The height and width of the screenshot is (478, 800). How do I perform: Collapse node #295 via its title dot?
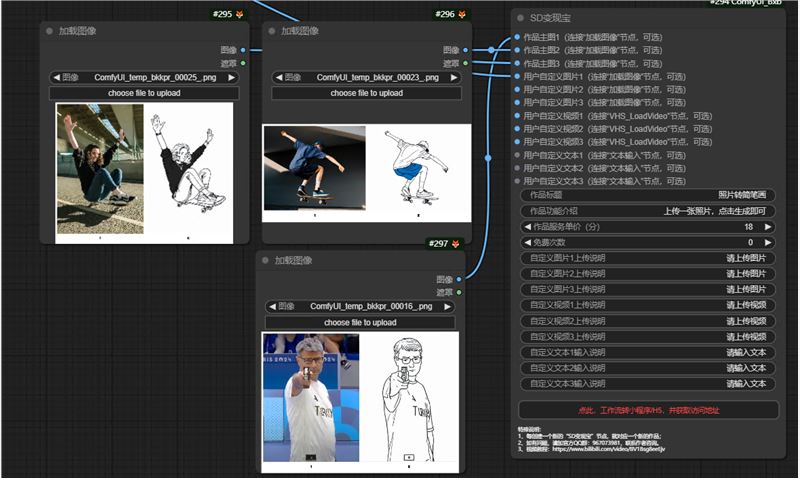[49, 31]
